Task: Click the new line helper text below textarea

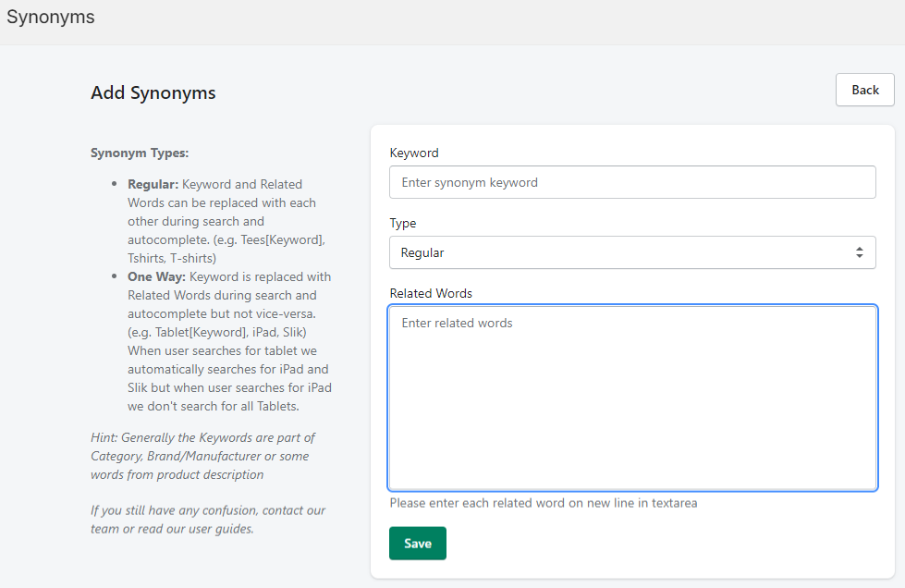Action: pyautogui.click(x=543, y=503)
